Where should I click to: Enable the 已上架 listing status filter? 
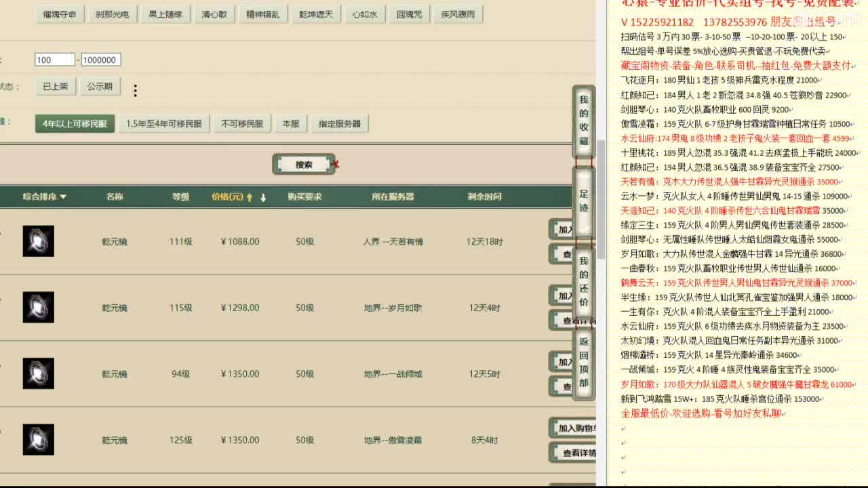(55, 87)
